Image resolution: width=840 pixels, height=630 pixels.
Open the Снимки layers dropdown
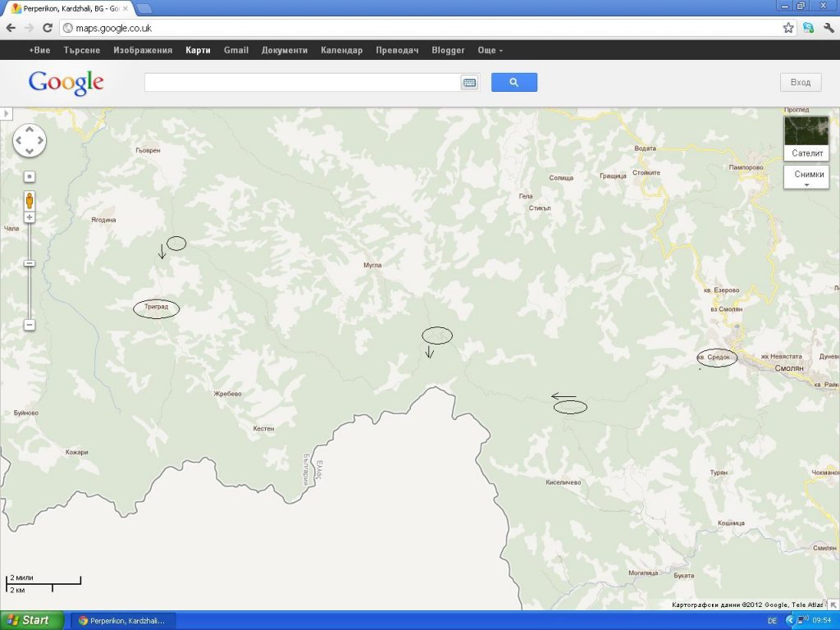[807, 177]
